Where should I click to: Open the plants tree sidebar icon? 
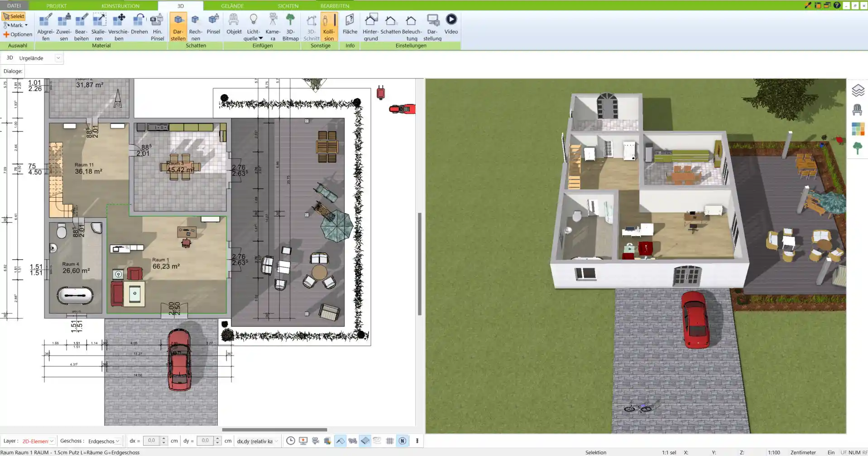(x=857, y=148)
